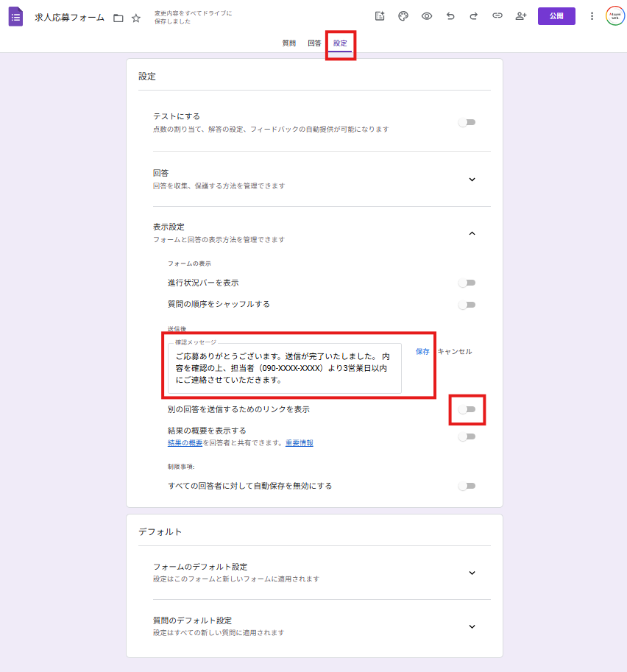Open the more options three-dot menu
The width and height of the screenshot is (627, 672).
592,15
